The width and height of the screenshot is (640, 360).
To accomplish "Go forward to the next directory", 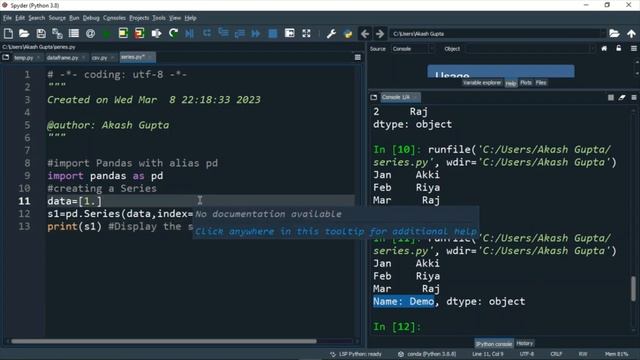I will click(x=380, y=33).
